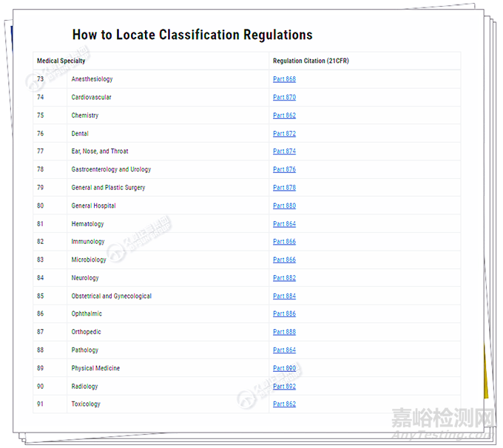This screenshot has width=503, height=448.
Task: Open Part 872 link for Dental
Action: [x=284, y=133]
